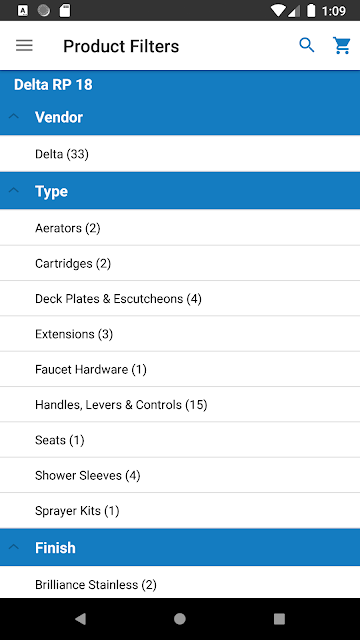Image resolution: width=360 pixels, height=640 pixels.
Task: Open the shopping cart
Action: pyautogui.click(x=341, y=45)
